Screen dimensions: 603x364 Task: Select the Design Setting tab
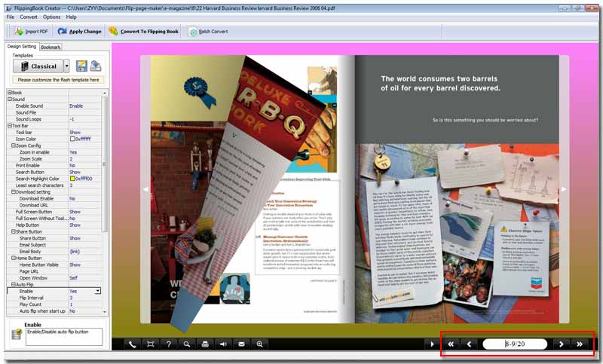point(22,47)
